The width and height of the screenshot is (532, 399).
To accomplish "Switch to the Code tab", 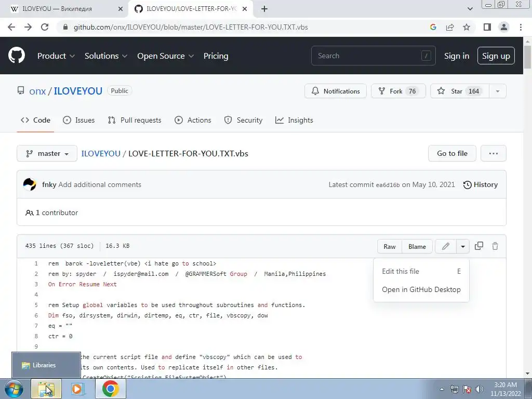I will 35,120.
